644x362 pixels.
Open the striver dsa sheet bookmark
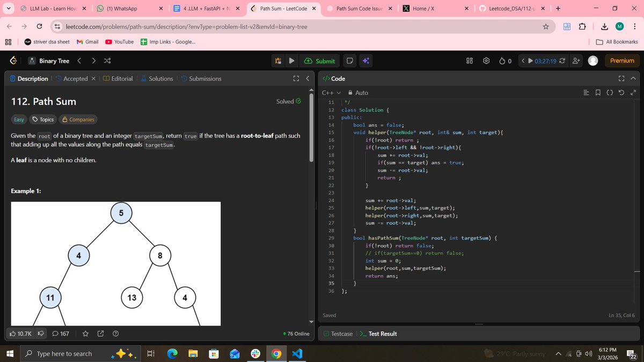click(47, 41)
